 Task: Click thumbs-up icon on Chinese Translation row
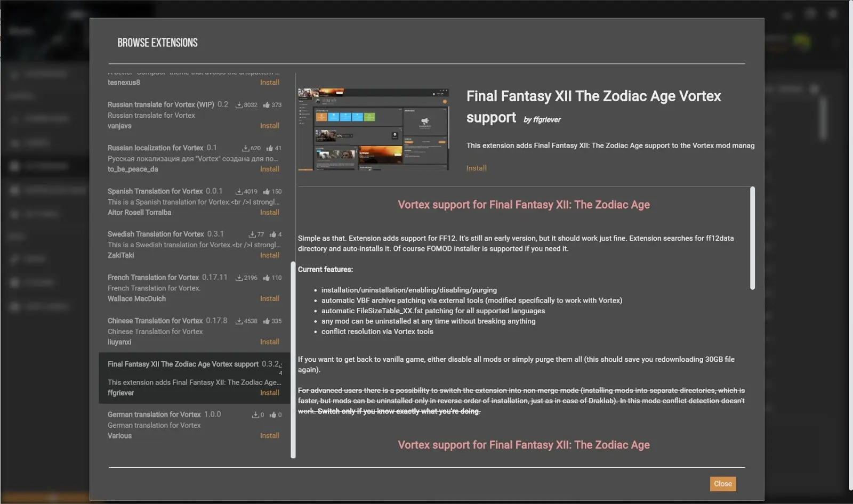[266, 321]
